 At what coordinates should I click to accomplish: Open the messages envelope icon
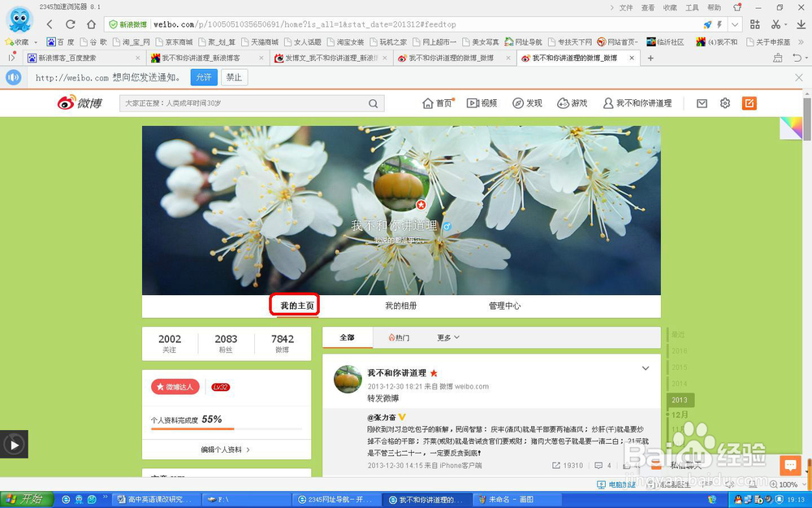click(702, 103)
